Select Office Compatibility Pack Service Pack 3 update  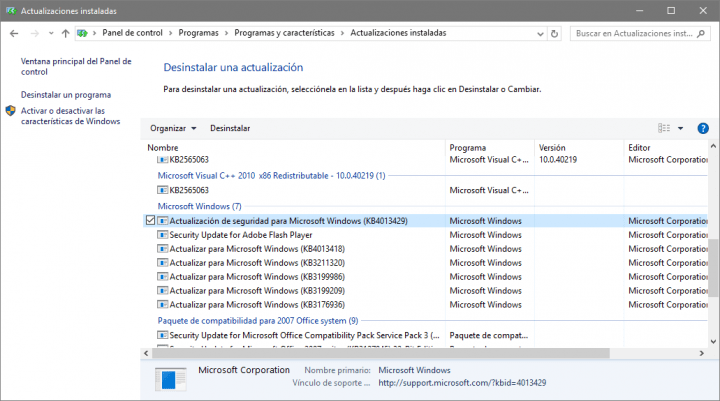[304, 335]
